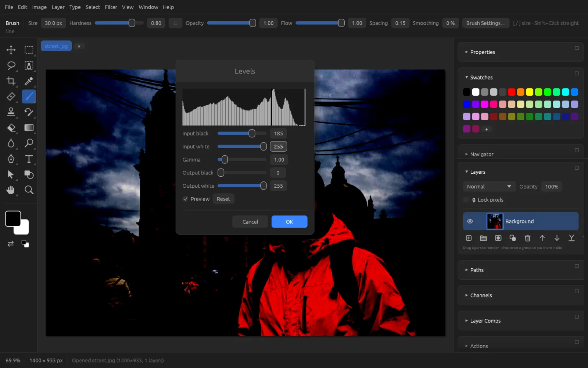Confirm Levels by clicking OK
Viewport: 588px width, 368px height.
[289, 222]
